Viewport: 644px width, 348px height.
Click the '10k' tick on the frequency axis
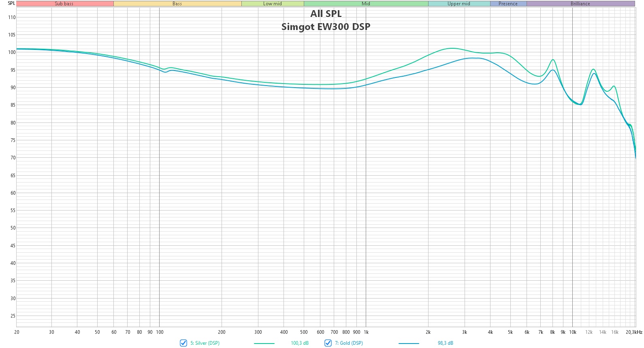pyautogui.click(x=573, y=332)
